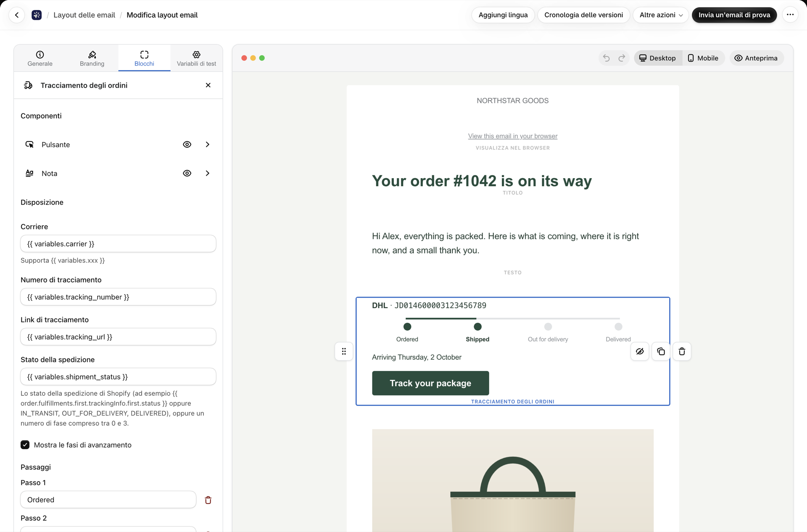Open the more options ellipsis menu

[x=790, y=15]
